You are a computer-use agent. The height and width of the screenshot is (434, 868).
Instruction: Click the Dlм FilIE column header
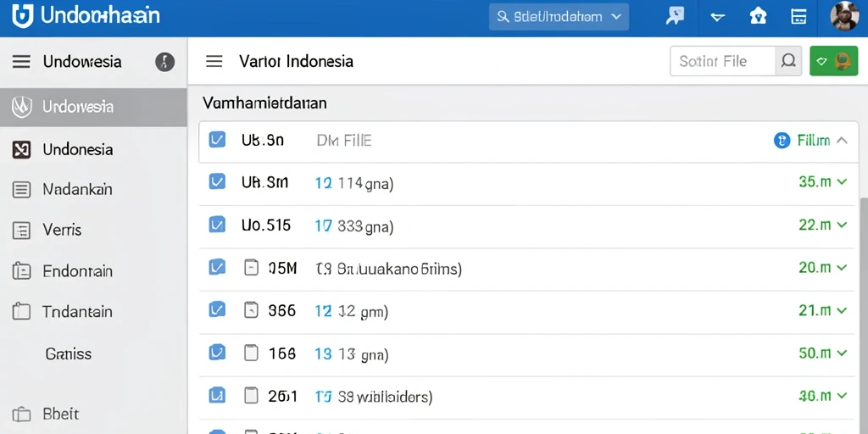344,141
